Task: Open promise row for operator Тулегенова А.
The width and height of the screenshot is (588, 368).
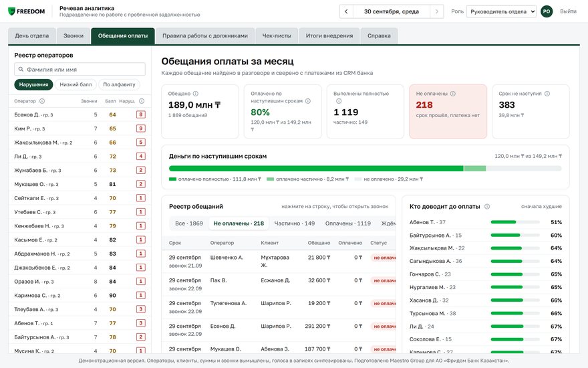Action: pyautogui.click(x=279, y=307)
